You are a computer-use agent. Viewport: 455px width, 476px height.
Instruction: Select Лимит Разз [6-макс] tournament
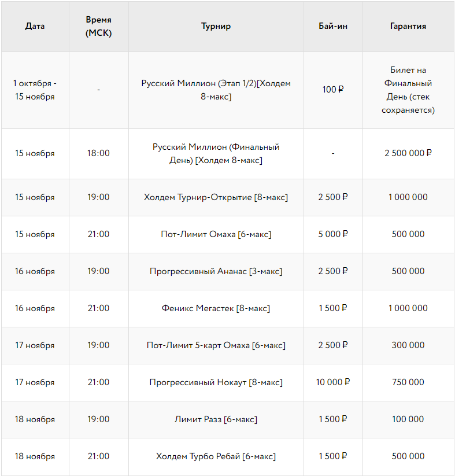(x=216, y=419)
